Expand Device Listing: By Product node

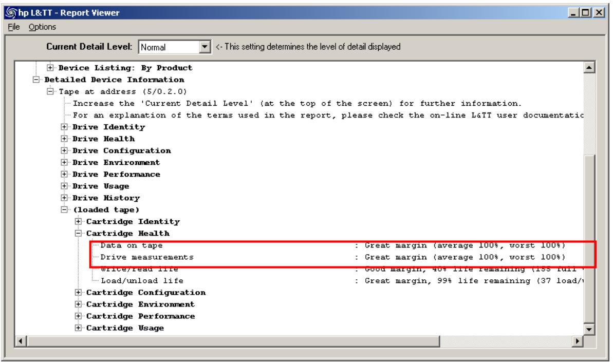click(x=50, y=68)
